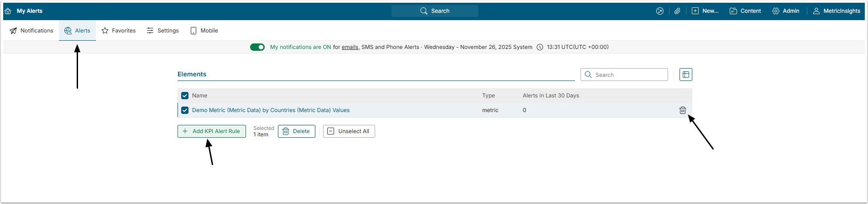
Task: Click the MetricInsights user icon
Action: click(x=816, y=11)
